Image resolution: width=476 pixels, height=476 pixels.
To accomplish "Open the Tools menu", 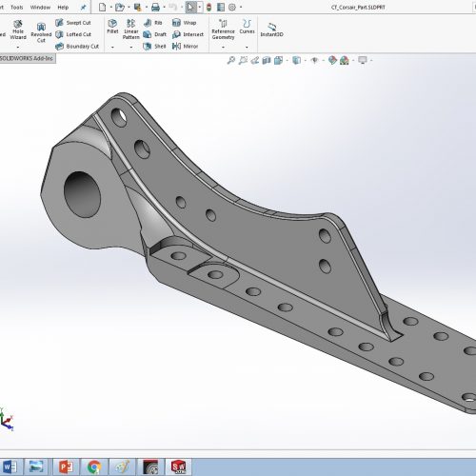I will click(17, 8).
